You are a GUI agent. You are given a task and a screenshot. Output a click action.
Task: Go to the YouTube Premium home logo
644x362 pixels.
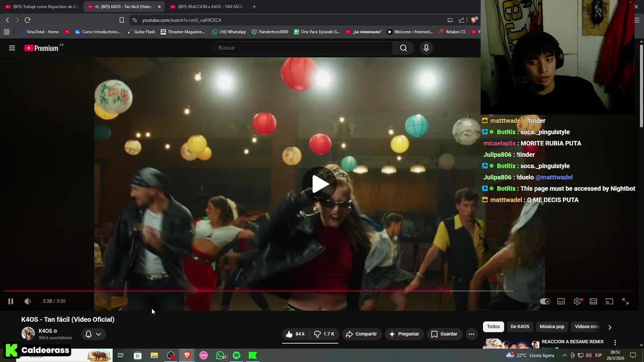[41, 48]
